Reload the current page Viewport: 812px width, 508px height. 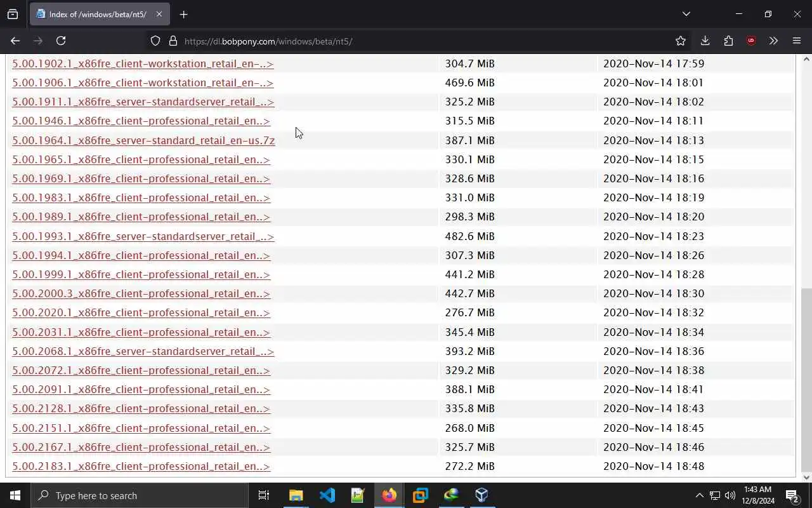point(61,41)
